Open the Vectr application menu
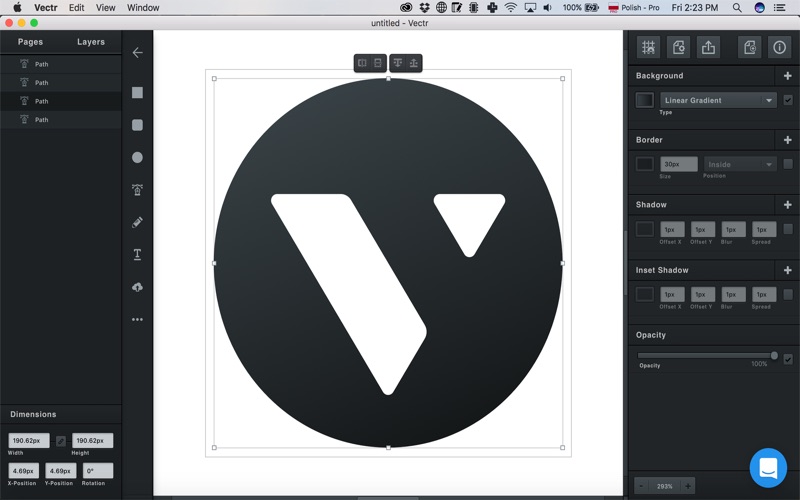800x500 pixels. pos(45,8)
